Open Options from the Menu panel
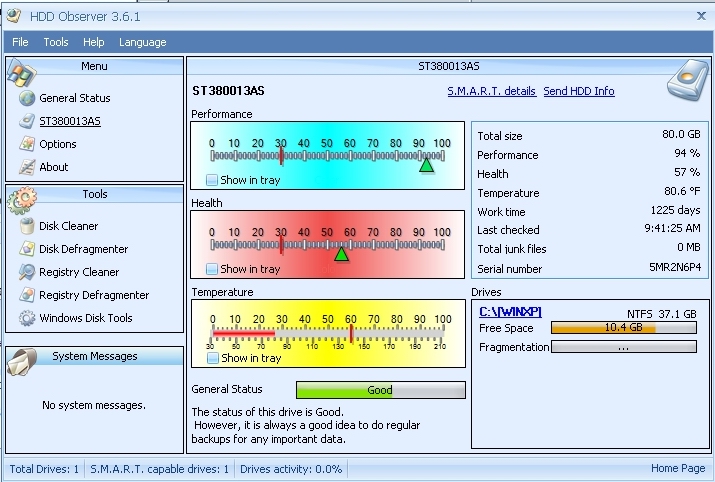The image size is (715, 482). pos(58,144)
